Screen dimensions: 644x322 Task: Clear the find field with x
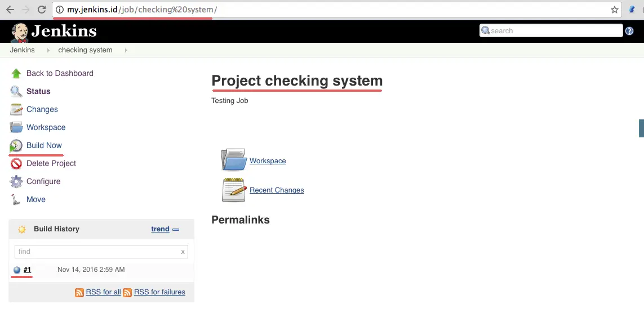coord(183,252)
